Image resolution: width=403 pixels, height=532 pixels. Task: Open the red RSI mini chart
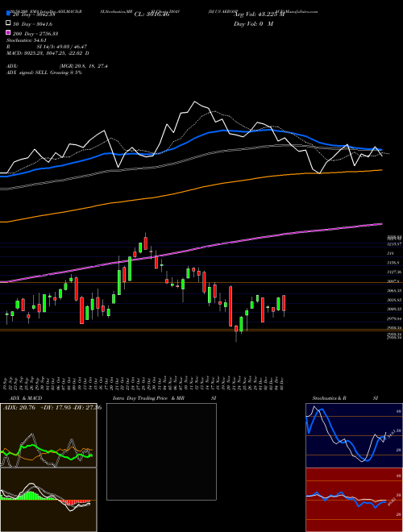pos(354,500)
